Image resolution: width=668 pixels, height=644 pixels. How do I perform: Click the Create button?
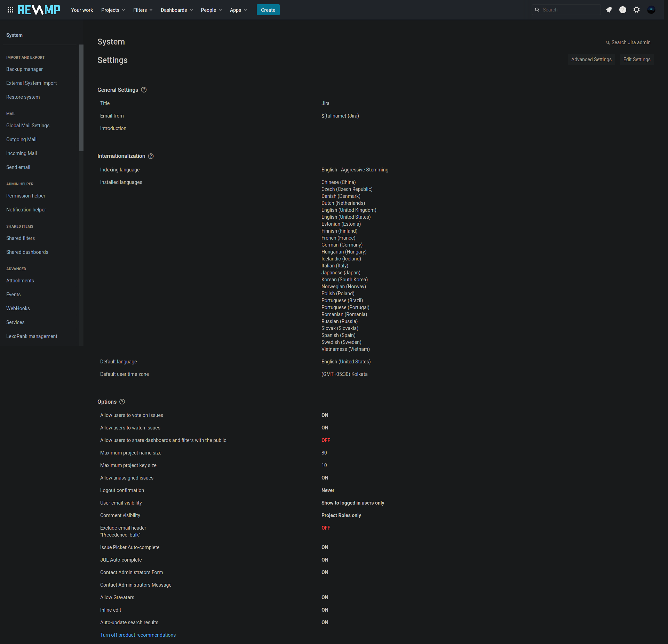pos(268,10)
